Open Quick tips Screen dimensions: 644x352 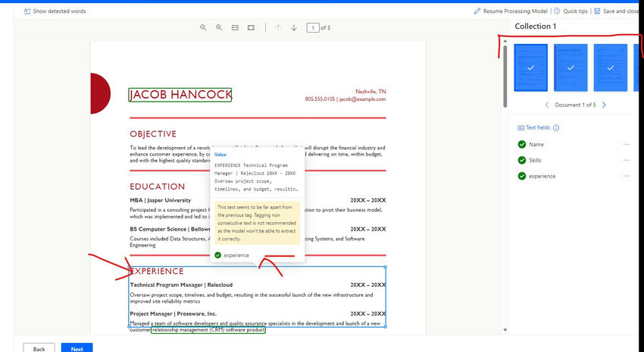pyautogui.click(x=571, y=11)
